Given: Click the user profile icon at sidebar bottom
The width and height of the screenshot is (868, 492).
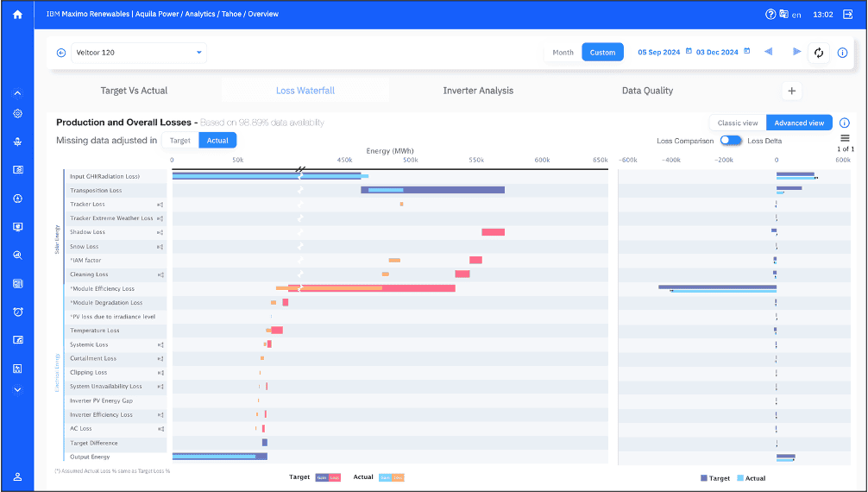Looking at the screenshot, I should (17, 477).
